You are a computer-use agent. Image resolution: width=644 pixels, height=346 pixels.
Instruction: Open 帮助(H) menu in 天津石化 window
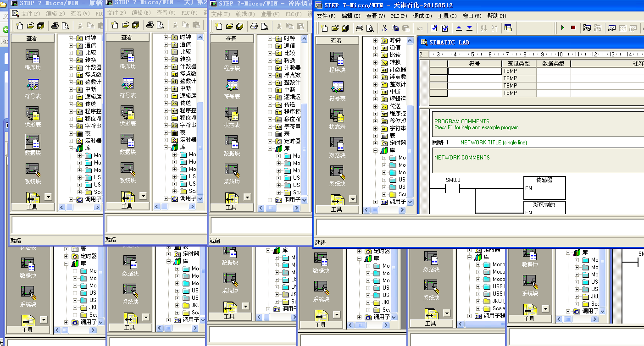pyautogui.click(x=497, y=16)
